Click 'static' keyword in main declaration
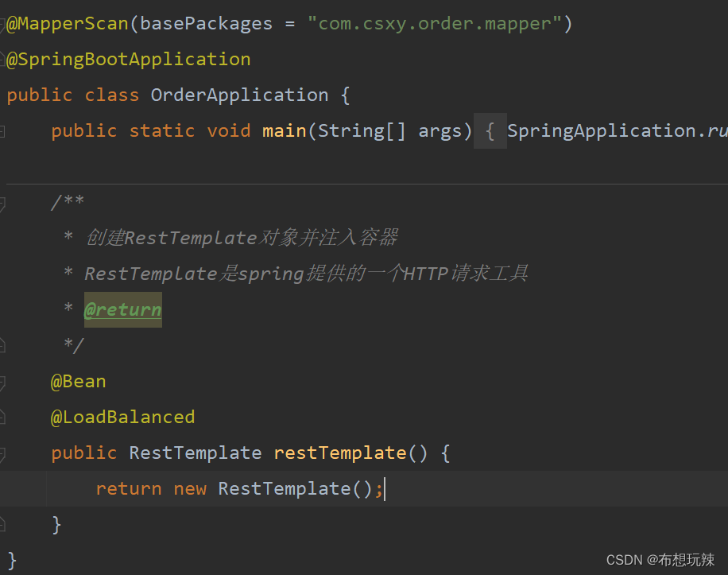Viewport: 728px width, 575px height. [161, 131]
